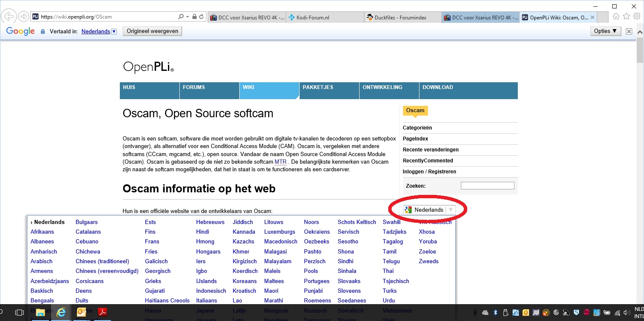The width and height of the screenshot is (644, 321).
Task: Open File Explorer from the taskbar
Action: coord(41,313)
